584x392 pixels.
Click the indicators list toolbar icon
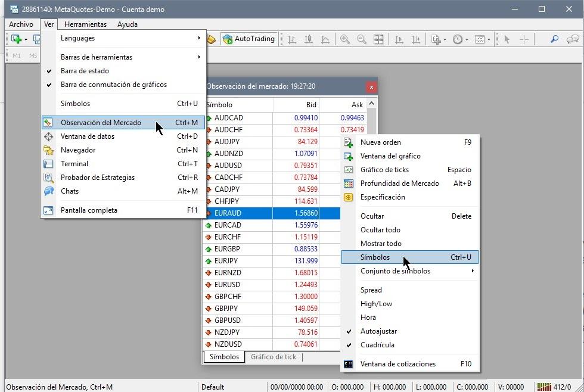(436, 39)
